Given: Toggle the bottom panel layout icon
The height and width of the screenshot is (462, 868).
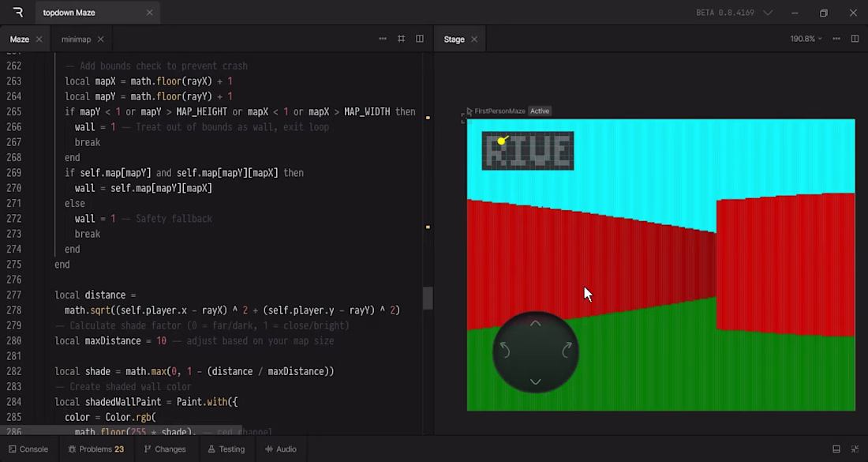Looking at the screenshot, I should click(x=836, y=449).
